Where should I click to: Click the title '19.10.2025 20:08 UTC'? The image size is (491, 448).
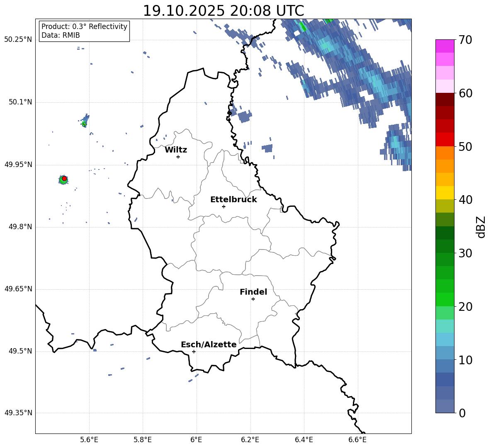click(x=223, y=11)
